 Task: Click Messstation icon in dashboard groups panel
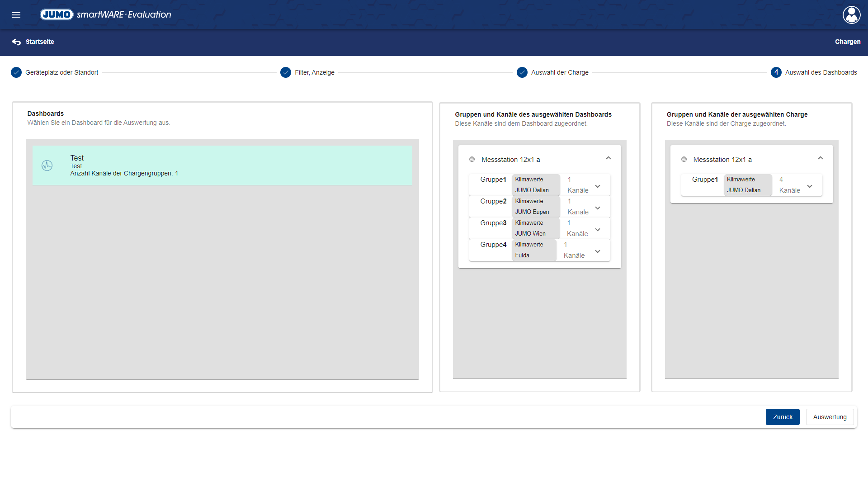(x=472, y=160)
